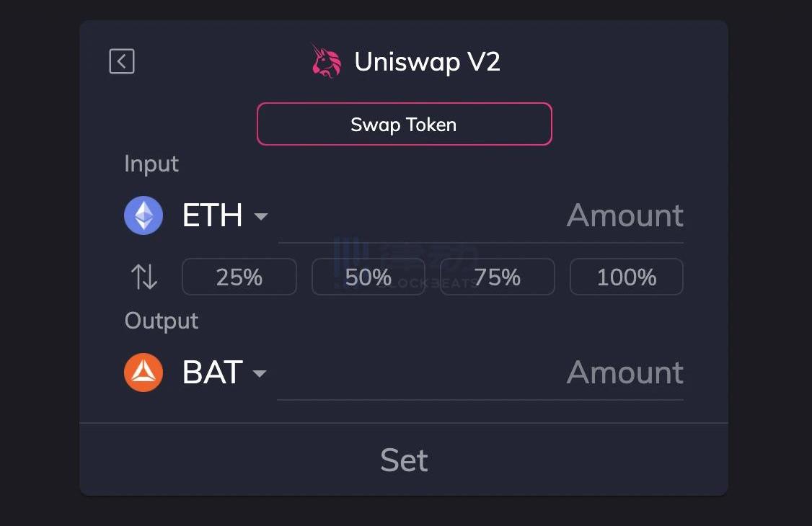The image size is (812, 526).
Task: Click the back arrow icon
Action: [x=122, y=61]
